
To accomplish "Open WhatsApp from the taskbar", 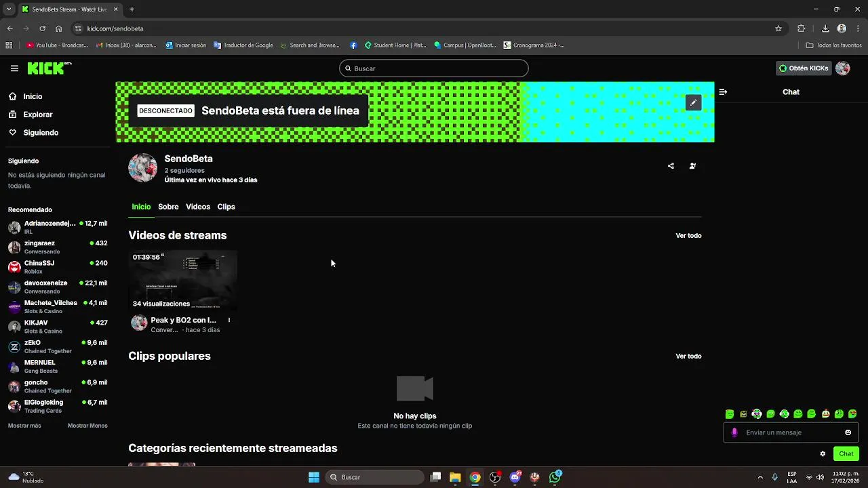I will 555,477.
